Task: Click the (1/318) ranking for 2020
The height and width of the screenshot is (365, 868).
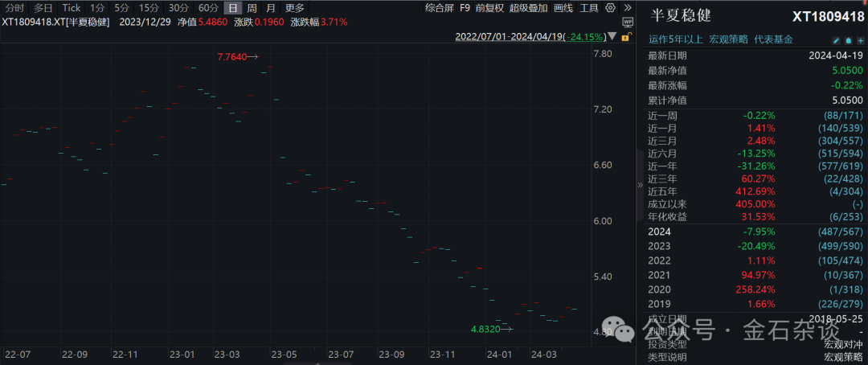Action: (845, 289)
